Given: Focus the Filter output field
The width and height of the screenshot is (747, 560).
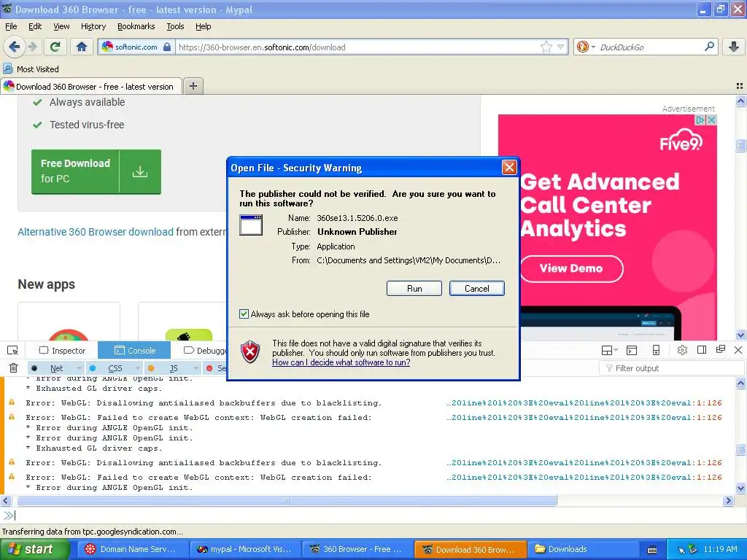Looking at the screenshot, I should pyautogui.click(x=672, y=368).
